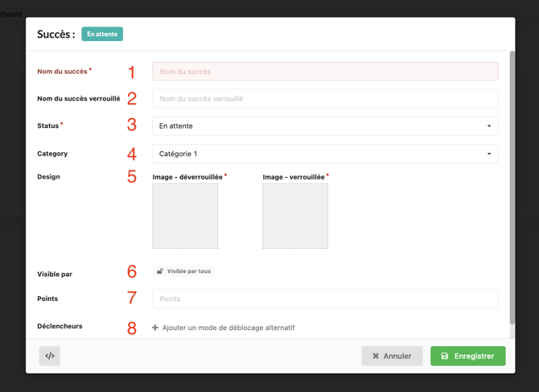Select the 'Image - verrouillée' image placeholder
Image resolution: width=539 pixels, height=392 pixels.
pos(295,216)
